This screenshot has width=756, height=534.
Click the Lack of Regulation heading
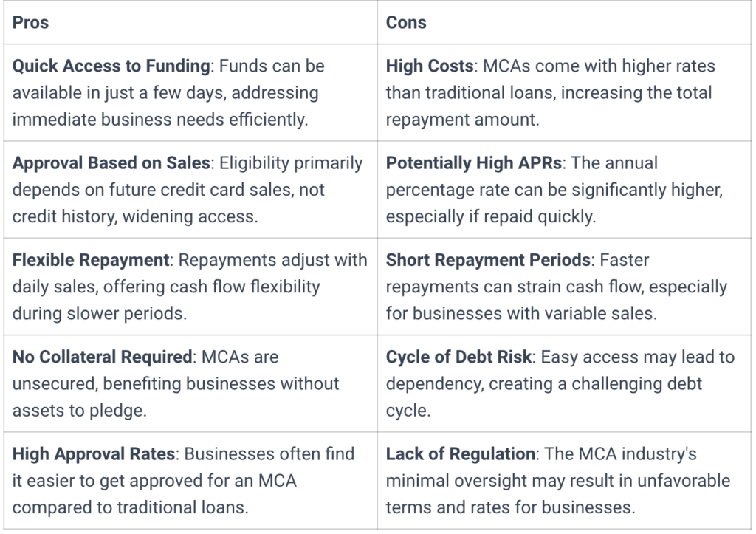(461, 454)
